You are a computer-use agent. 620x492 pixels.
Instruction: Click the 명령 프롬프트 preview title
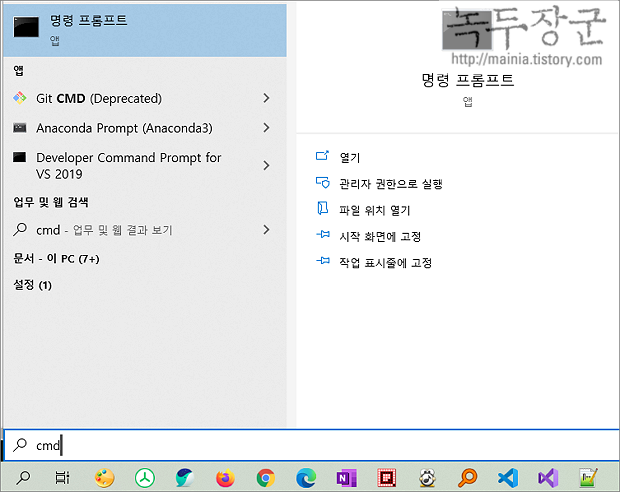(x=468, y=80)
